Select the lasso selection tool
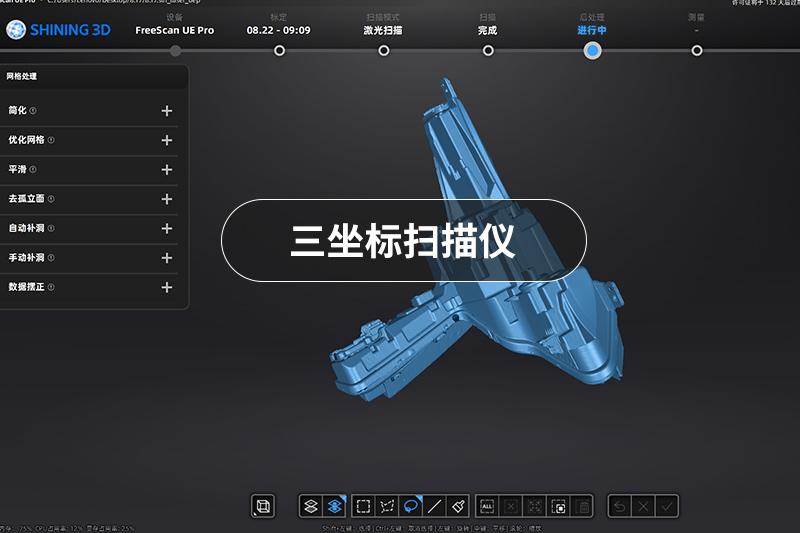 (x=411, y=506)
